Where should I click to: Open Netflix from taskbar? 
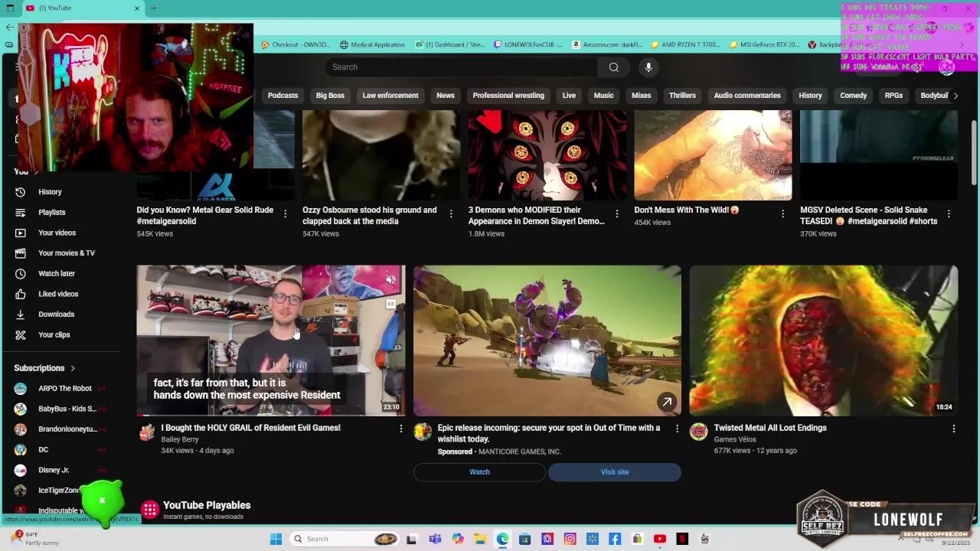point(682,539)
